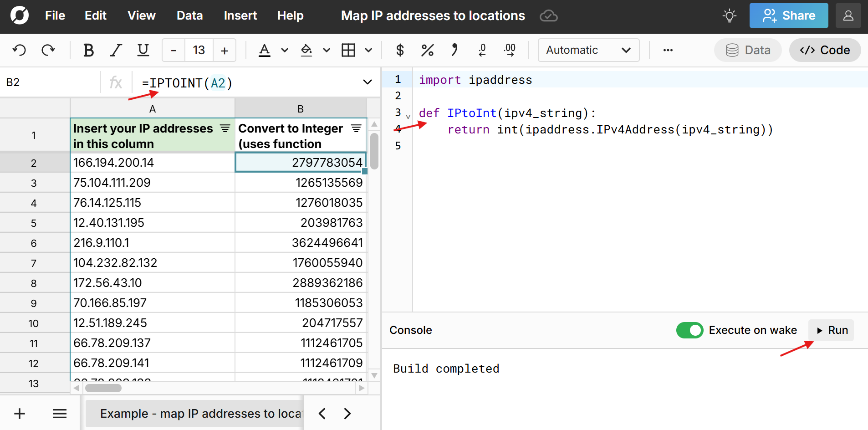Increase font size with plus stepper
This screenshot has width=868, height=430.
(x=225, y=50)
